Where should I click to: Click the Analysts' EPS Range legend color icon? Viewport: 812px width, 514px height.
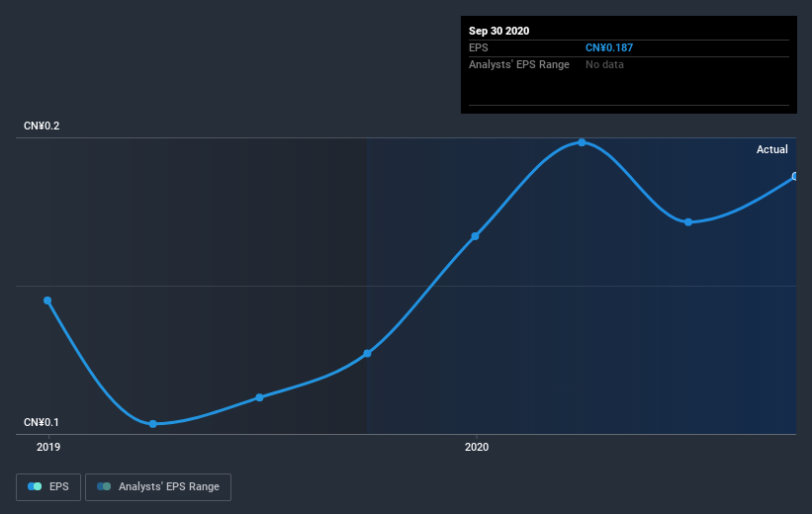point(104,486)
